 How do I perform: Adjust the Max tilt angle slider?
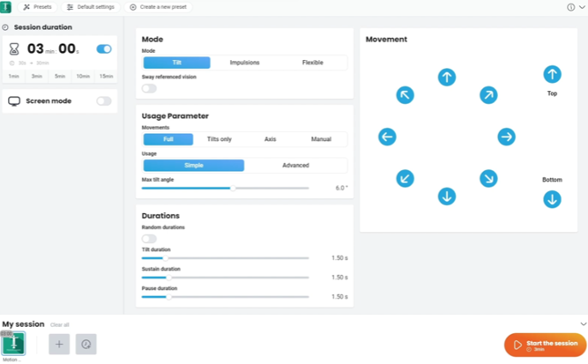pyautogui.click(x=232, y=188)
